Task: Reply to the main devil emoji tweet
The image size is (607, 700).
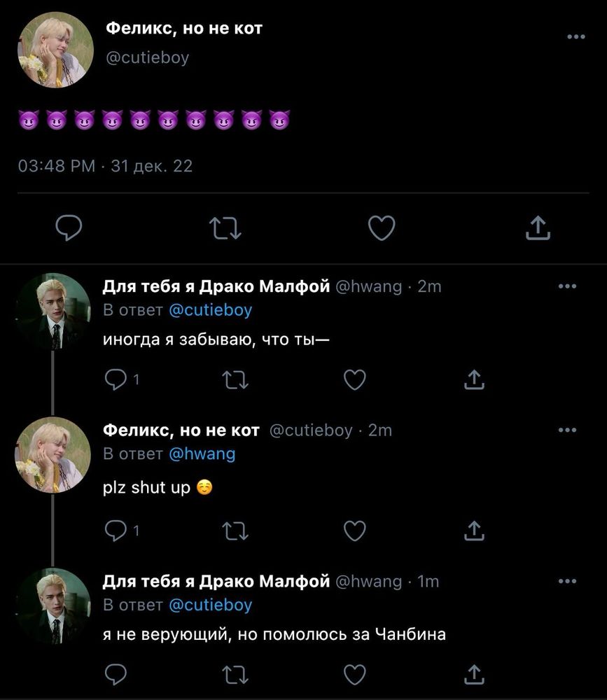Action: coord(69,227)
